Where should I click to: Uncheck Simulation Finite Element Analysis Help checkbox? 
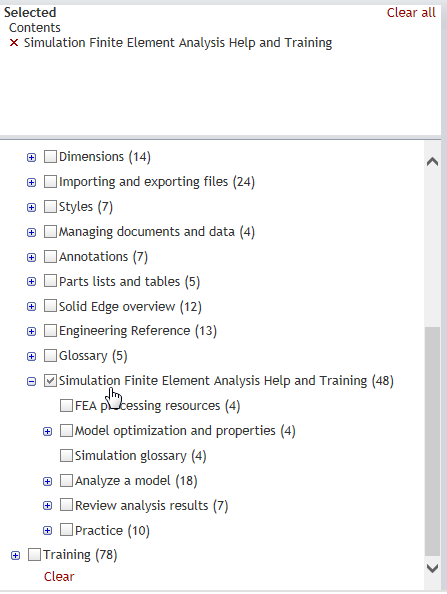[x=50, y=380]
